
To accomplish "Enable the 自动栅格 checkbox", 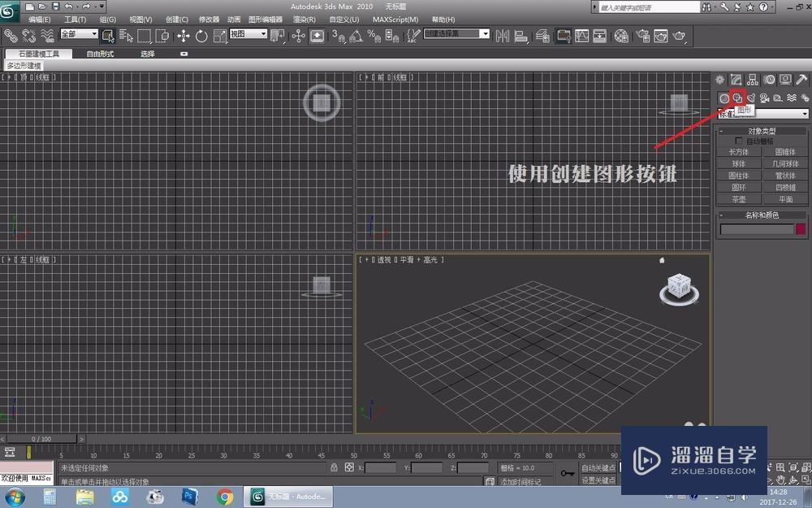I will click(x=738, y=141).
